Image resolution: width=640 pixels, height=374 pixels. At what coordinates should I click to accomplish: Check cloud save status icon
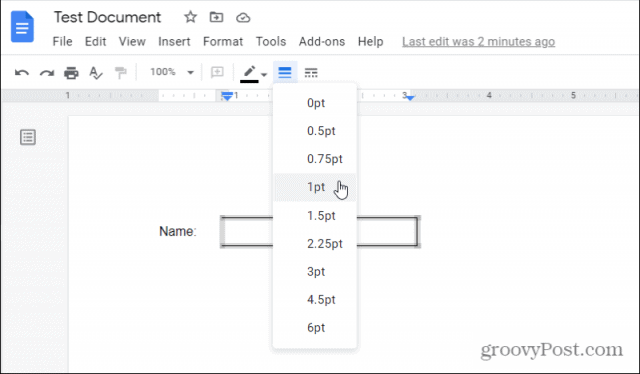click(243, 18)
